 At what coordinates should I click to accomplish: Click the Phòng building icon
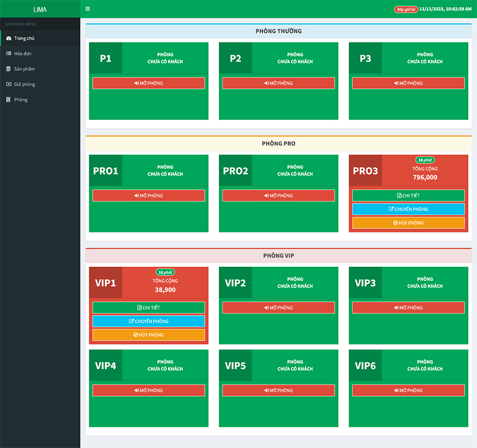(8, 100)
